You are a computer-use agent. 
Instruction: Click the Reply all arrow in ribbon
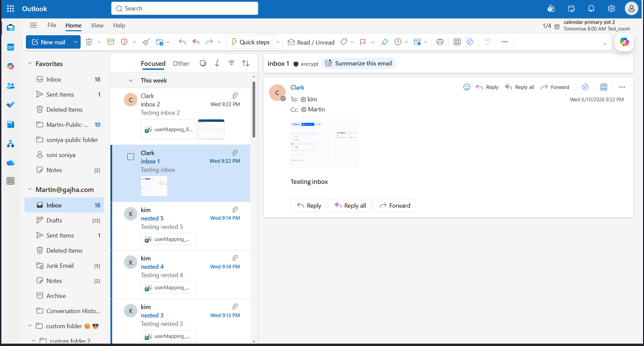196,42
